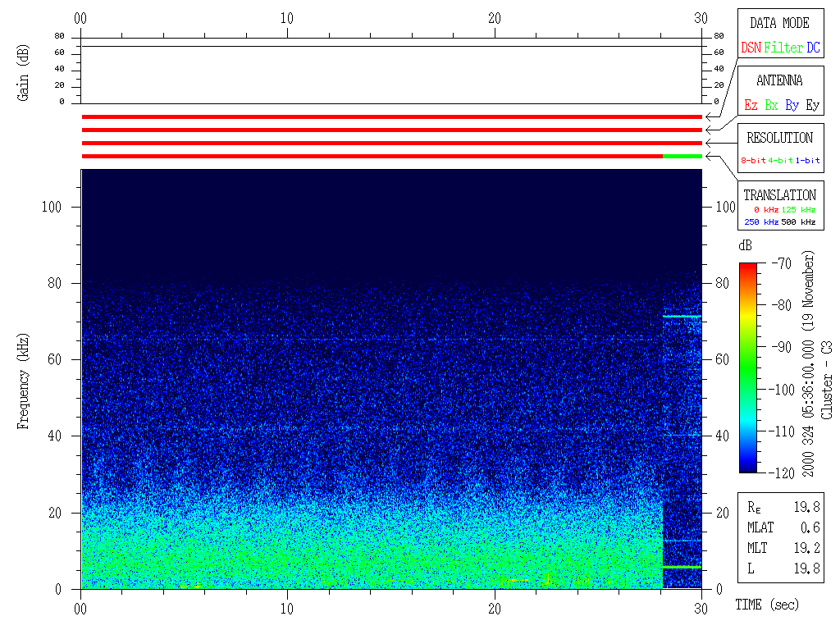The image size is (840, 630).
Task: Select the blue DC data mode label
Action: tap(812, 48)
